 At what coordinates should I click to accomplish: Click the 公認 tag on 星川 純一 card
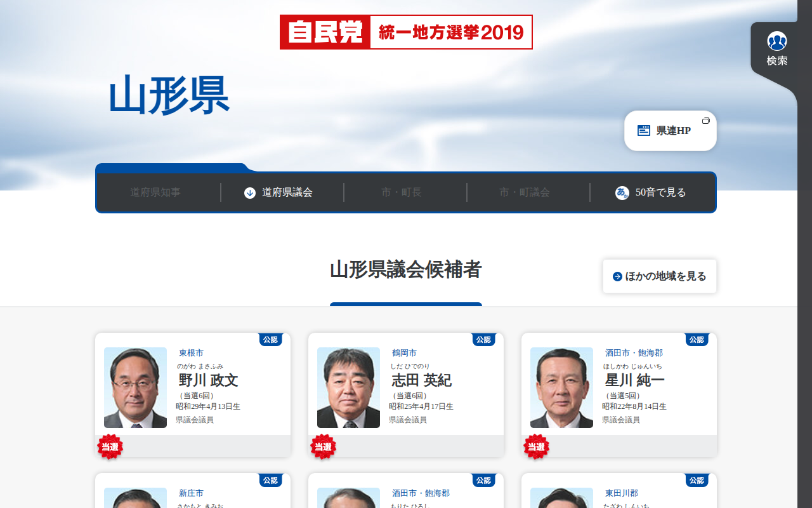[697, 340]
